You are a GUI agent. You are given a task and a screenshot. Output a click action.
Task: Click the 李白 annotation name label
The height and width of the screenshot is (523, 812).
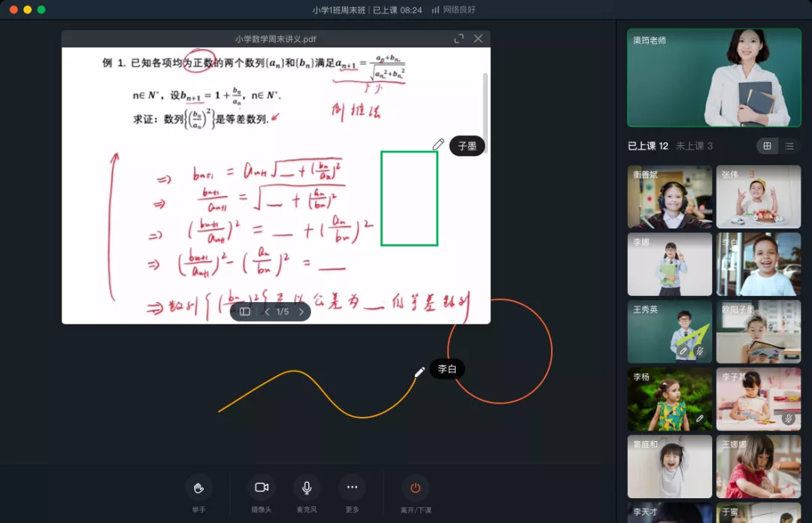coord(447,369)
